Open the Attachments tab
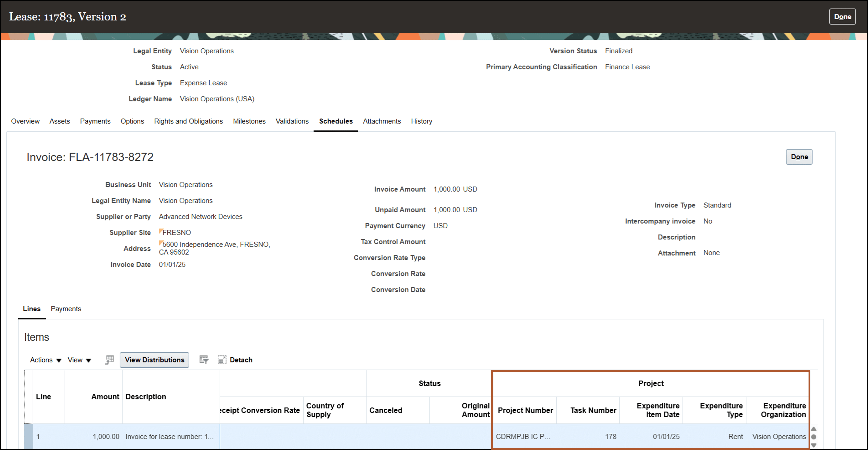 coord(382,121)
